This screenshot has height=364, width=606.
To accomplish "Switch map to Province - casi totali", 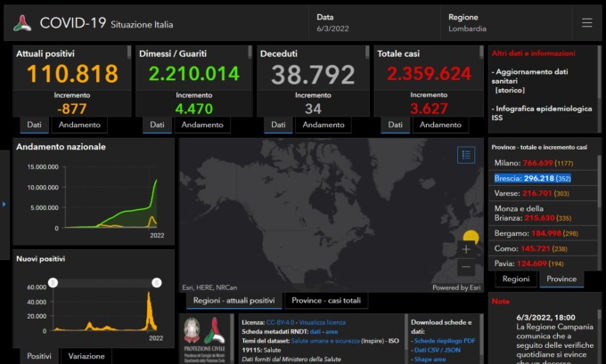I will tap(327, 301).
